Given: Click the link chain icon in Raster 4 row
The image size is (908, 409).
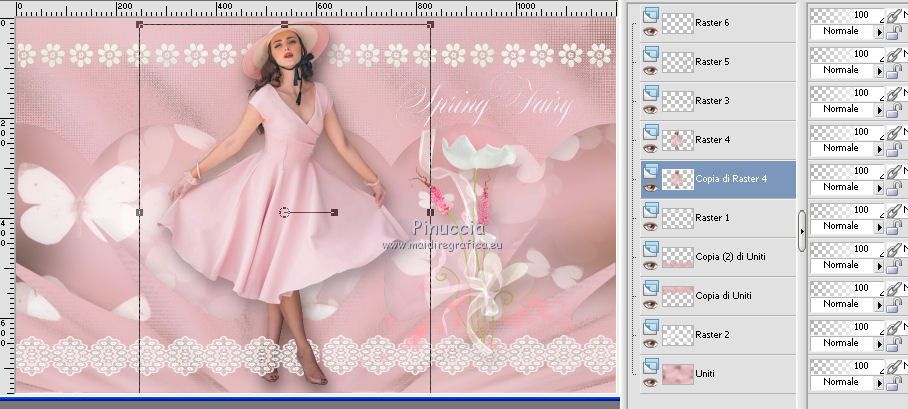Looking at the screenshot, I should [x=894, y=133].
